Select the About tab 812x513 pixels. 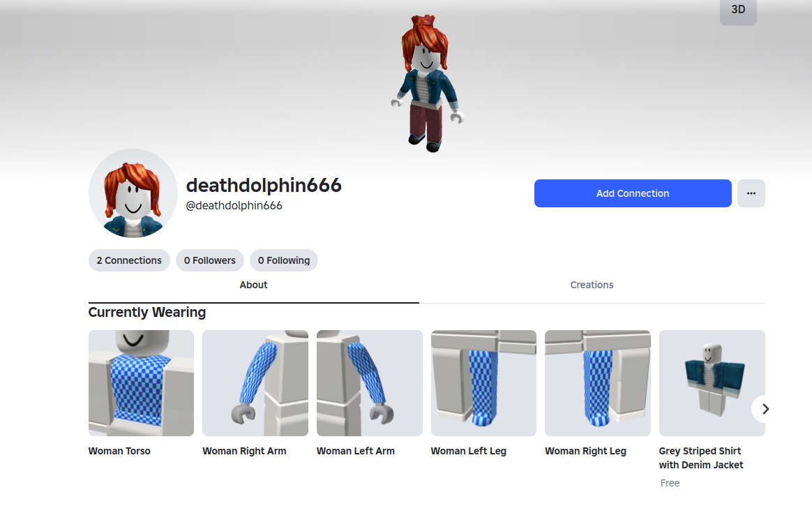[x=253, y=285]
